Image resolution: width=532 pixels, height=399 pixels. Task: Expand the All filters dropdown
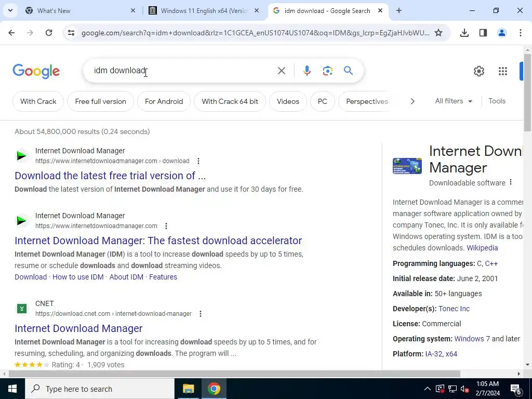454,101
